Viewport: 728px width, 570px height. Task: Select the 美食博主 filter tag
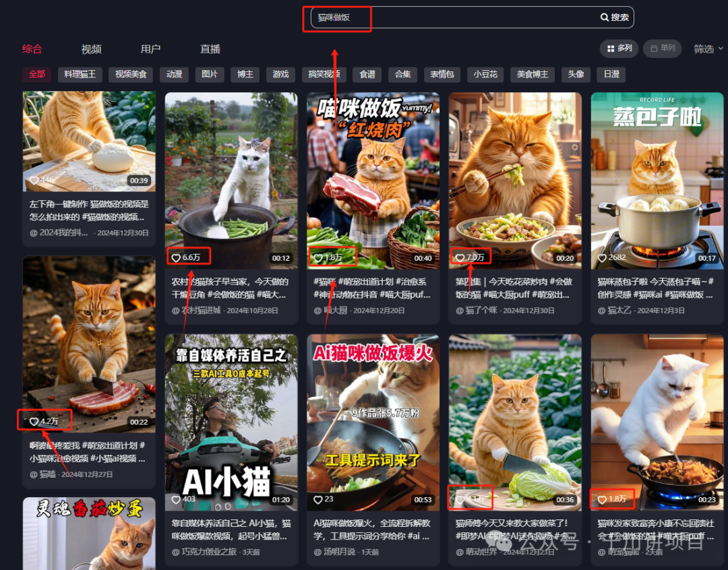tap(533, 74)
